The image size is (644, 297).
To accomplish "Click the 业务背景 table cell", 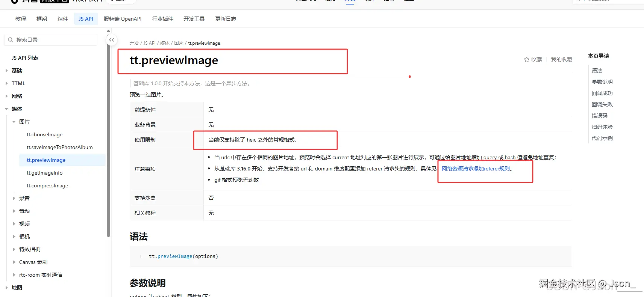I will 167,125.
